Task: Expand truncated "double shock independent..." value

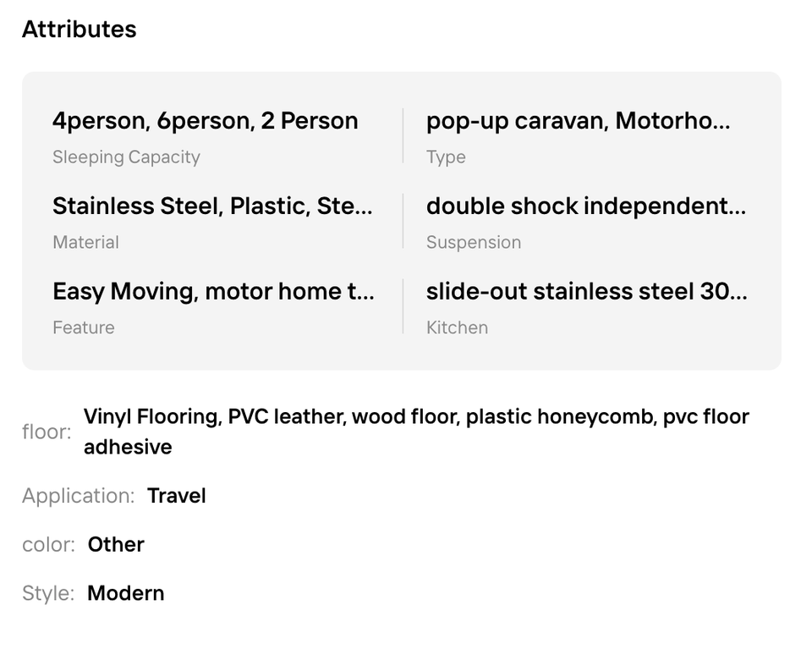Action: point(585,206)
